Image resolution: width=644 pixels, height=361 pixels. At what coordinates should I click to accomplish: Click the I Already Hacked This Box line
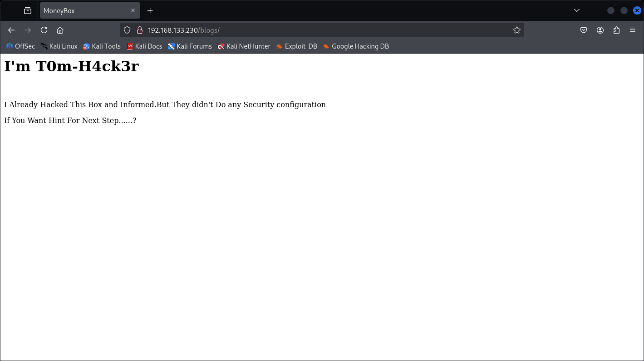pyautogui.click(x=165, y=104)
